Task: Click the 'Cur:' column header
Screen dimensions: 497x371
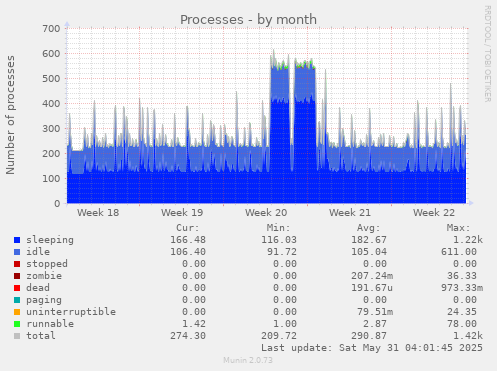Action: [188, 228]
